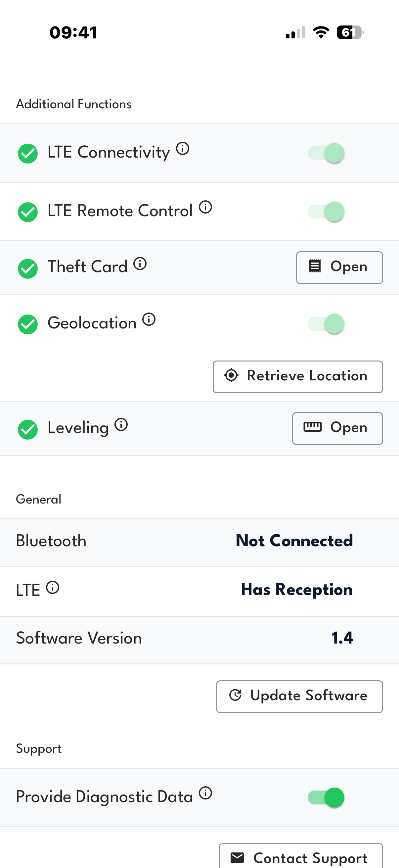
Task: Tap info icon next to LTE status
Action: [53, 587]
